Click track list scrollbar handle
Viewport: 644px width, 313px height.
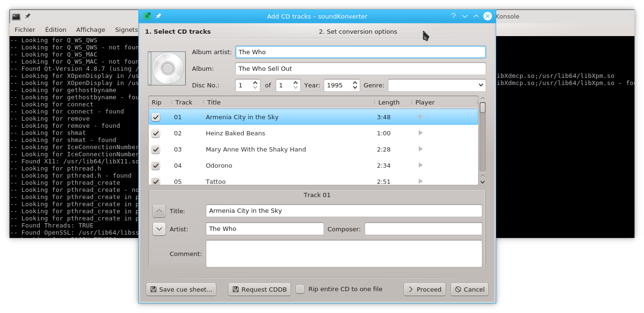482,108
